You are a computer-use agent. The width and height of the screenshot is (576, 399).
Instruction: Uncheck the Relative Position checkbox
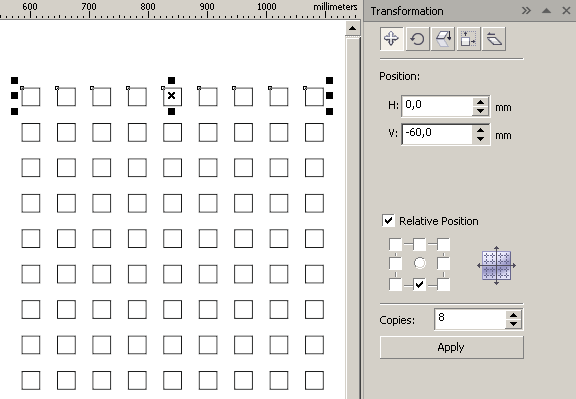tap(388, 220)
